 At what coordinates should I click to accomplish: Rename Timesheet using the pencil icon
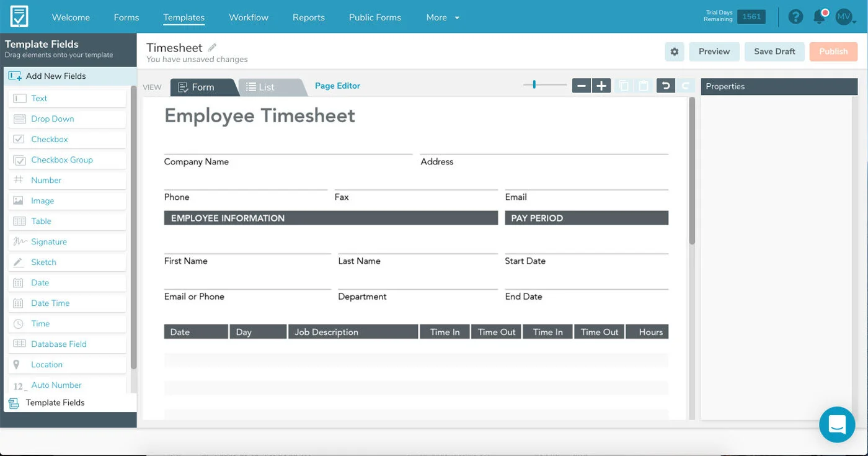213,47
